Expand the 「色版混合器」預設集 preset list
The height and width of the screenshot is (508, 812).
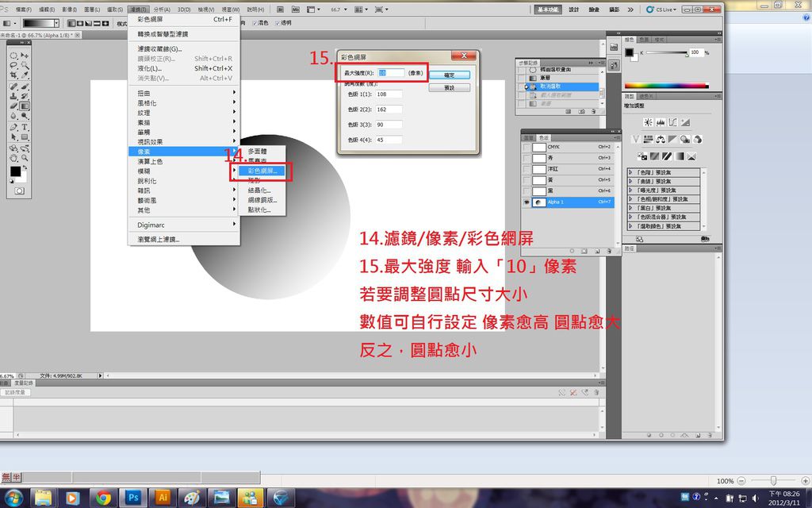(630, 217)
